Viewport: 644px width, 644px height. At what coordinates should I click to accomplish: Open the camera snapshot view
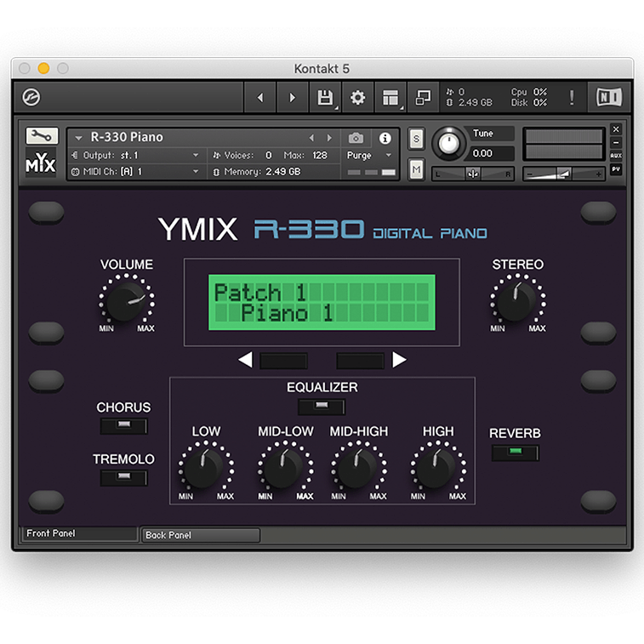point(356,138)
